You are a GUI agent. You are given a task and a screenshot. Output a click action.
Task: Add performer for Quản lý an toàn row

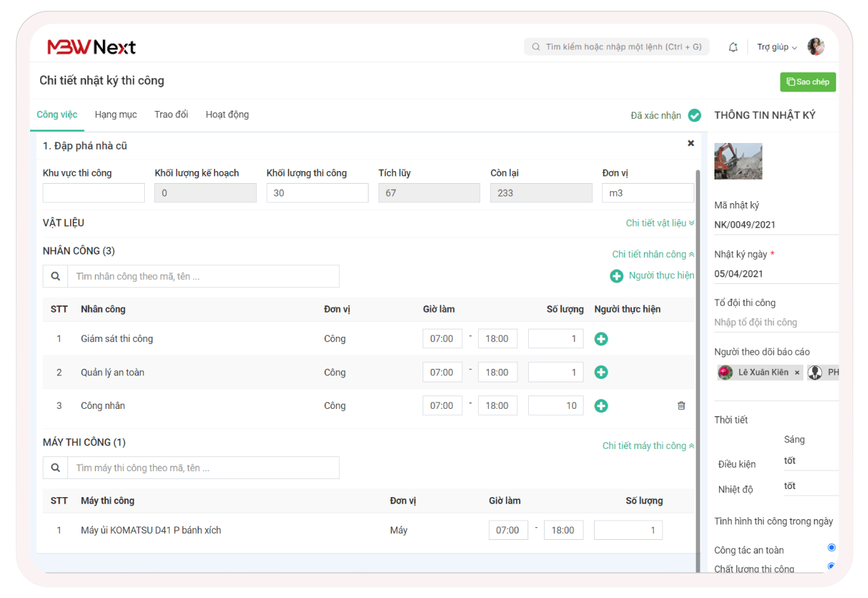point(601,372)
